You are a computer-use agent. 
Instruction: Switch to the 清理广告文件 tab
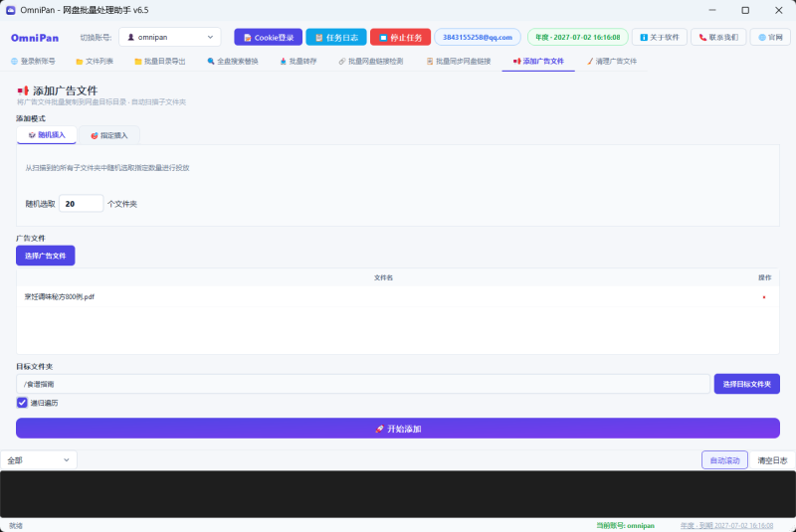click(612, 62)
